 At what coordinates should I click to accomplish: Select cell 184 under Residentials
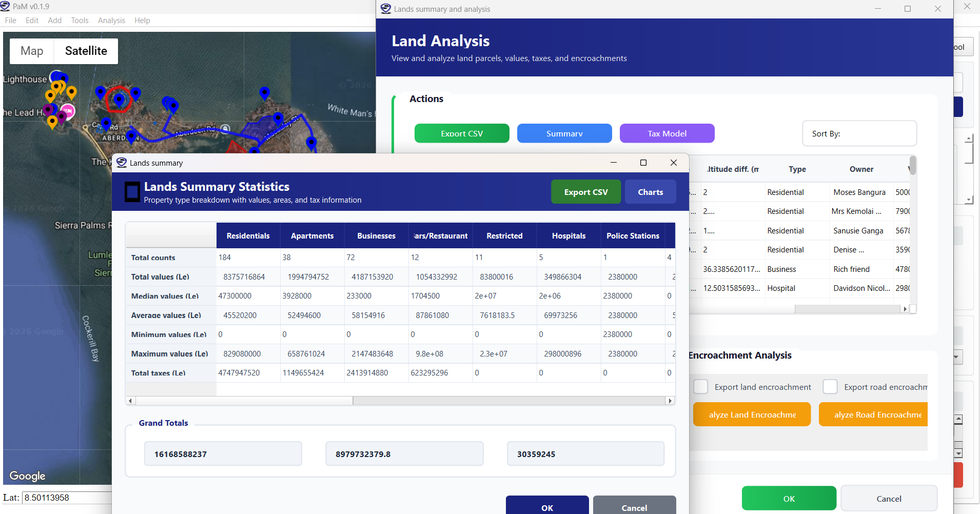coord(248,258)
